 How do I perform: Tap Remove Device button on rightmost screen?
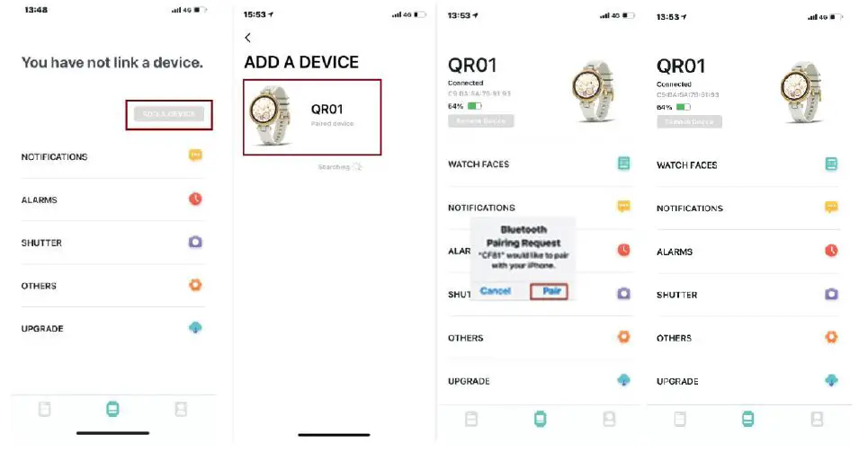pyautogui.click(x=690, y=121)
